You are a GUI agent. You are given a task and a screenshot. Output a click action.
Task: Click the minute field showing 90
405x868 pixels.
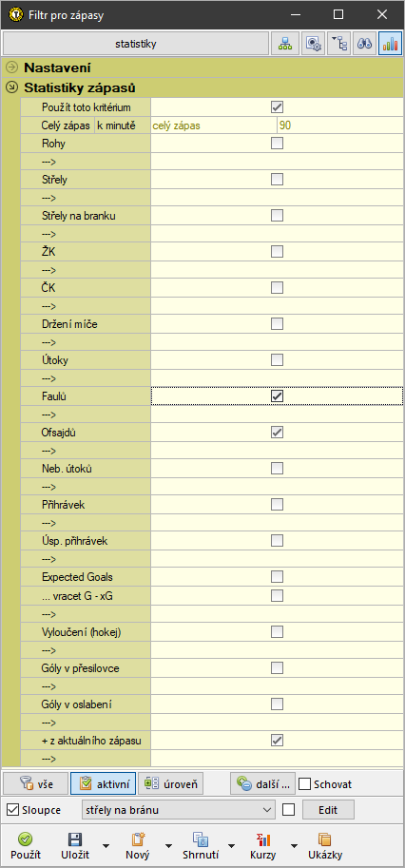coord(339,125)
